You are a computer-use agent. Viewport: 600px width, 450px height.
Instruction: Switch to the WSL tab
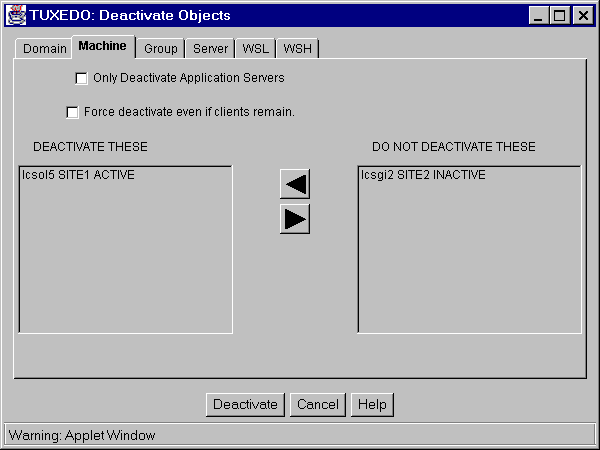pyautogui.click(x=256, y=49)
